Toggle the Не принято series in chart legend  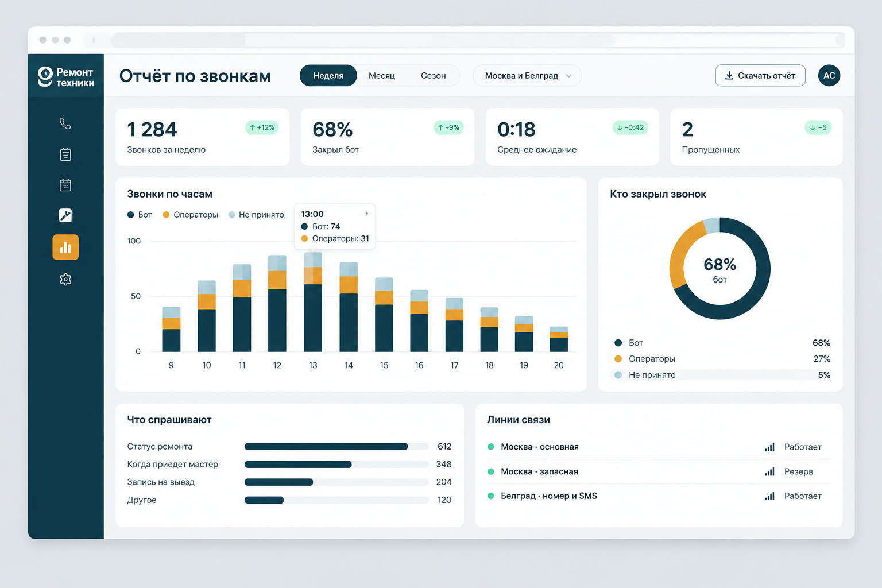tap(256, 215)
